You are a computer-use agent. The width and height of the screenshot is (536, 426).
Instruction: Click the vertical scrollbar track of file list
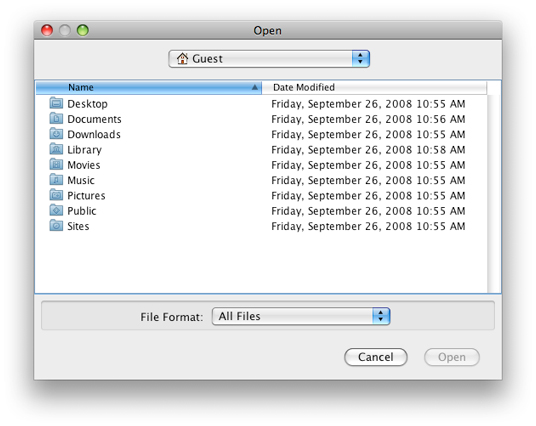coord(494,193)
